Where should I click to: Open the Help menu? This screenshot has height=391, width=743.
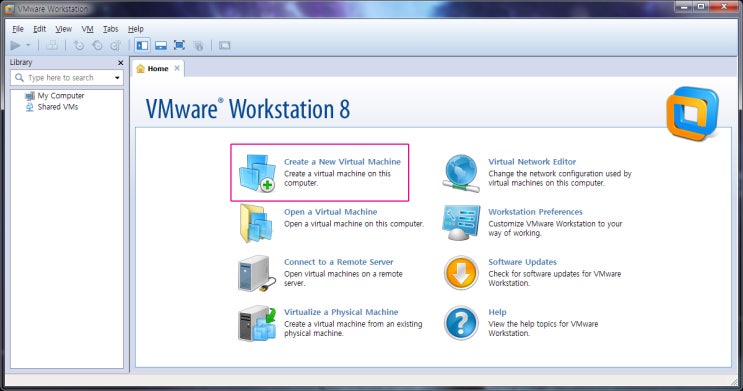136,29
